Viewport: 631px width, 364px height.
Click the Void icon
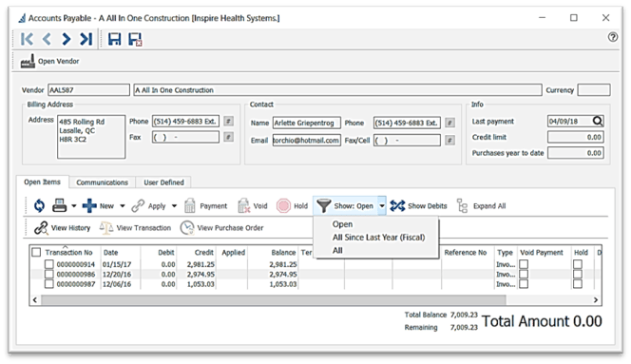pyautogui.click(x=243, y=205)
